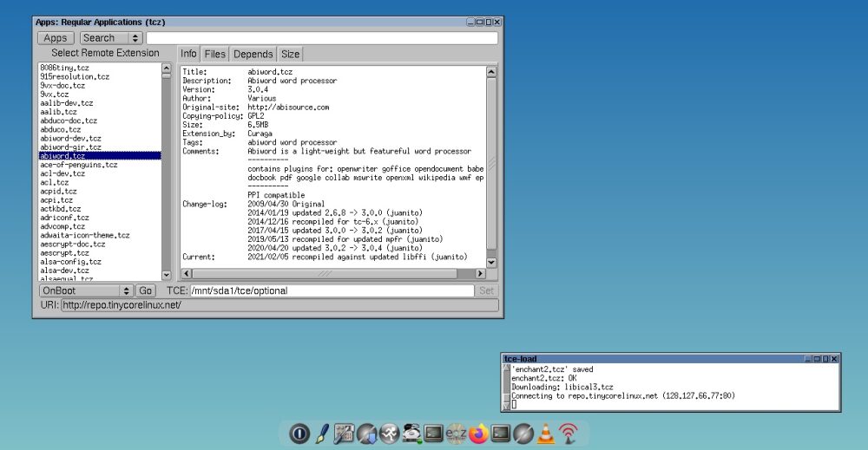868x450 pixels.
Task: Click info pane horizontal scrollbar thumb
Action: coord(325,274)
